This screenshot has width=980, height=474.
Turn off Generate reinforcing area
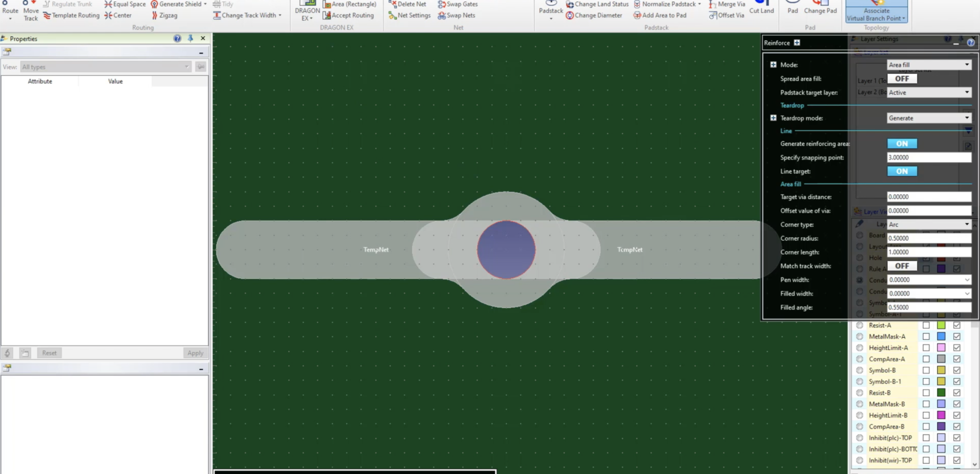pos(901,144)
